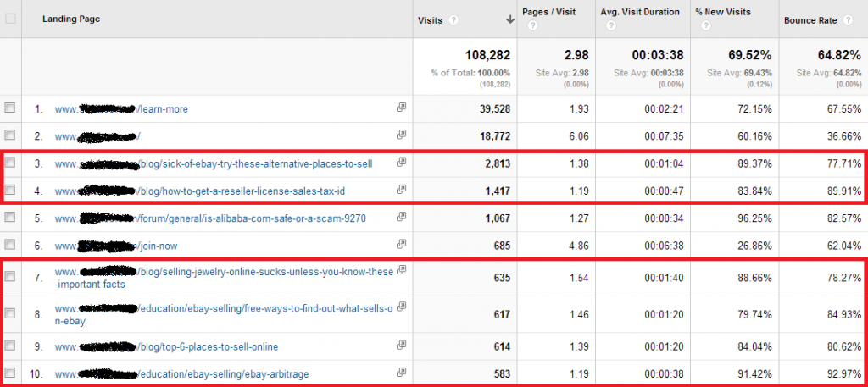This screenshot has height=387, width=868.
Task: Open top-6-places-to-sell-online blog link
Action: (x=166, y=346)
